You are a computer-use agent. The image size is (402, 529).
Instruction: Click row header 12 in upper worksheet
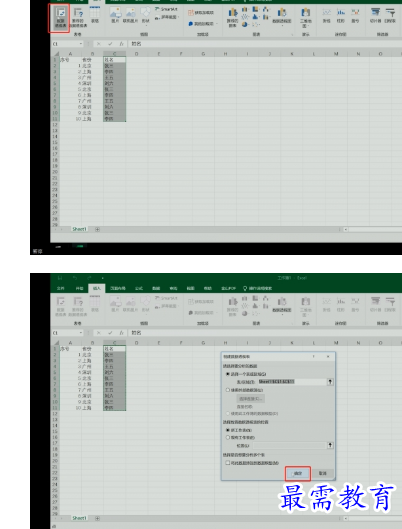click(55, 125)
